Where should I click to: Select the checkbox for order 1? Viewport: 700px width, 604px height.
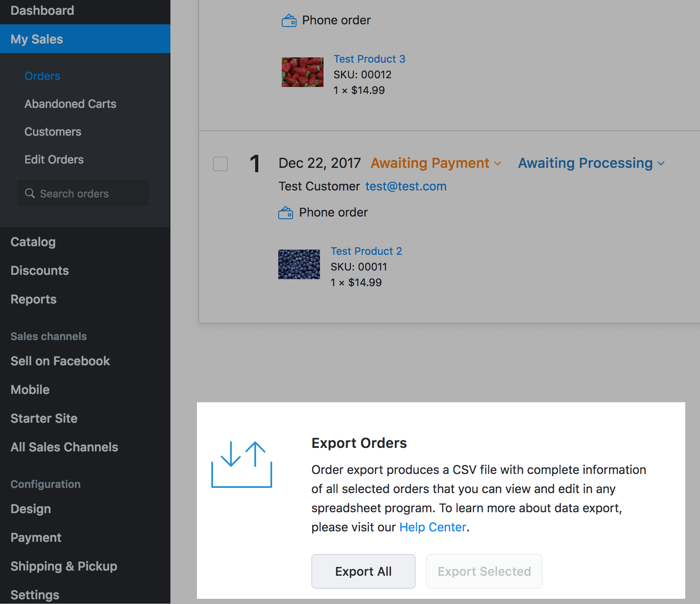coord(220,164)
